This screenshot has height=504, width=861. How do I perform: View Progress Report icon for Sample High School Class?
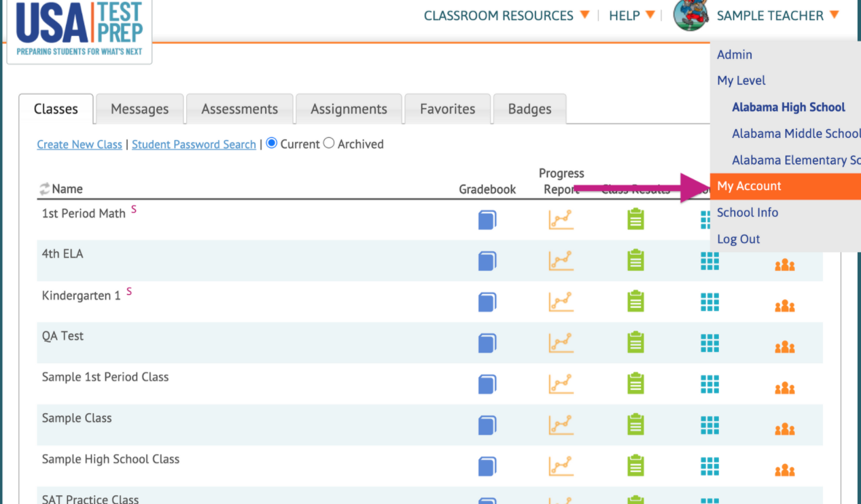pos(561,466)
